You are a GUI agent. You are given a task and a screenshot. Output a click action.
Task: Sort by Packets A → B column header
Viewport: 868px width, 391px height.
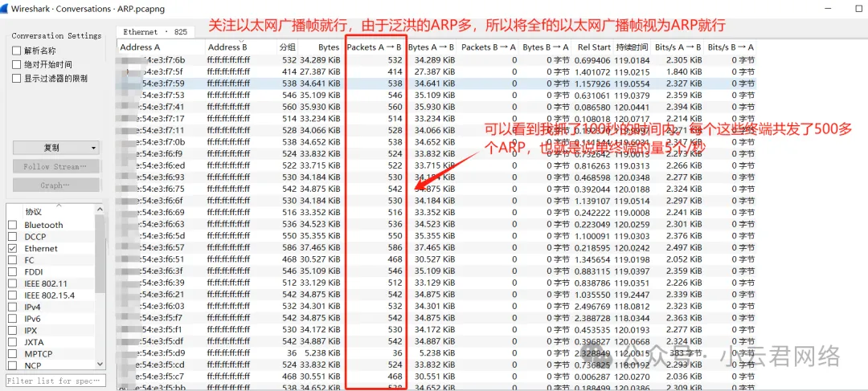coord(375,47)
